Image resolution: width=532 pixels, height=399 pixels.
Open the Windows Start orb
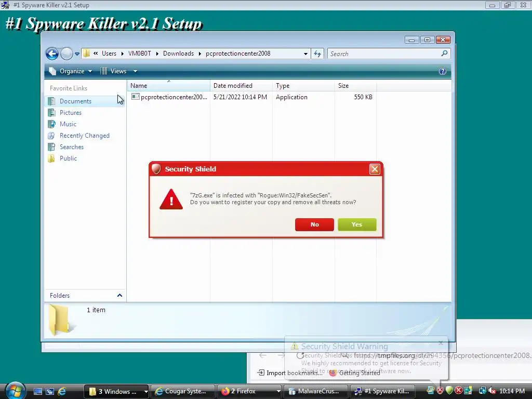(x=15, y=391)
